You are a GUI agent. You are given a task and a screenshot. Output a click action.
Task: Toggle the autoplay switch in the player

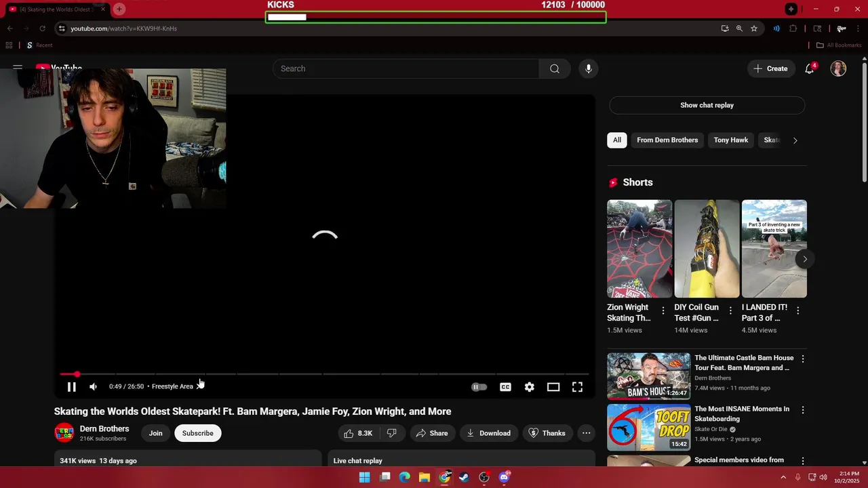[479, 387]
